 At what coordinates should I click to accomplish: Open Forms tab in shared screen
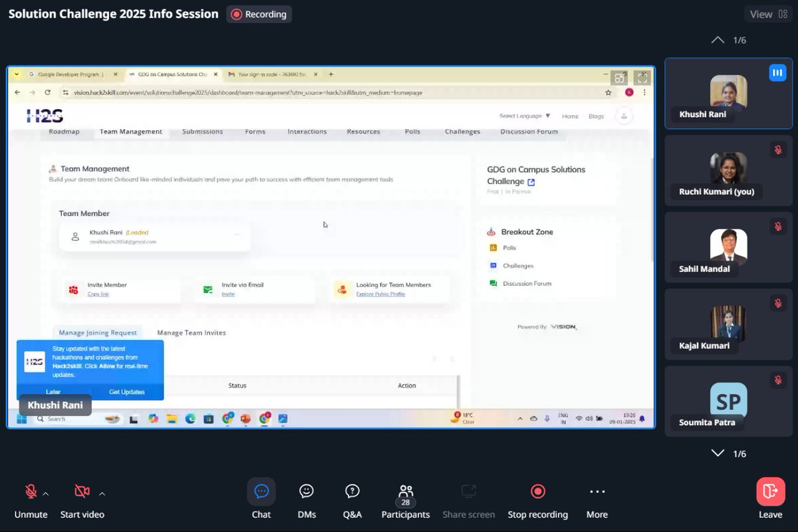[255, 132]
